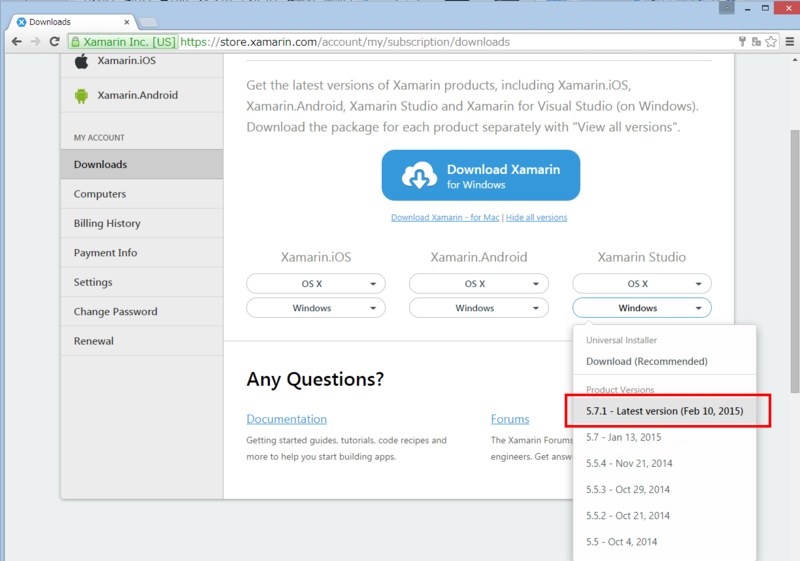Click the Android robot icon in sidebar
This screenshot has width=800, height=561.
click(x=81, y=95)
